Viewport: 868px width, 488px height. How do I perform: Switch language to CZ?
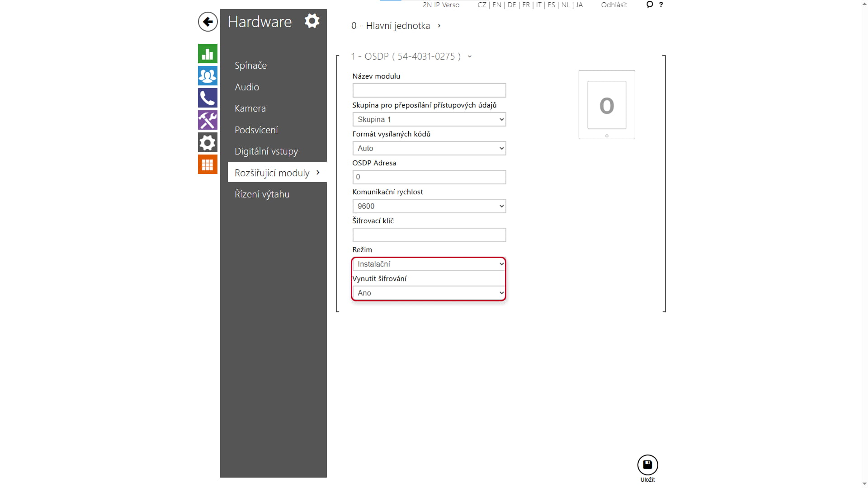click(x=482, y=5)
